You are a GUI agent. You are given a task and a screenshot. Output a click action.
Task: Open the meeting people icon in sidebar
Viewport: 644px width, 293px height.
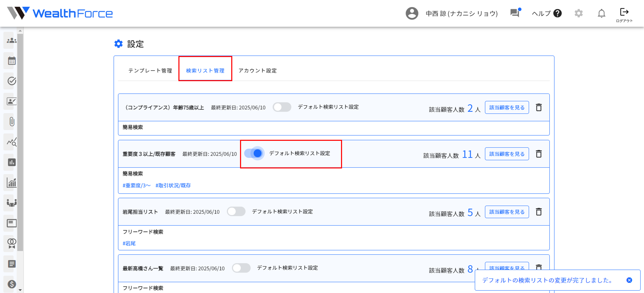[x=12, y=203]
